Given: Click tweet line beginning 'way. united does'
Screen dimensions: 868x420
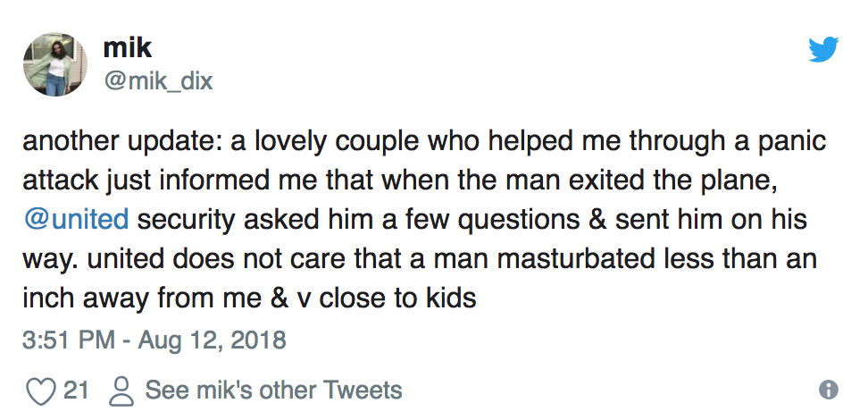Looking at the screenshot, I should tap(421, 259).
